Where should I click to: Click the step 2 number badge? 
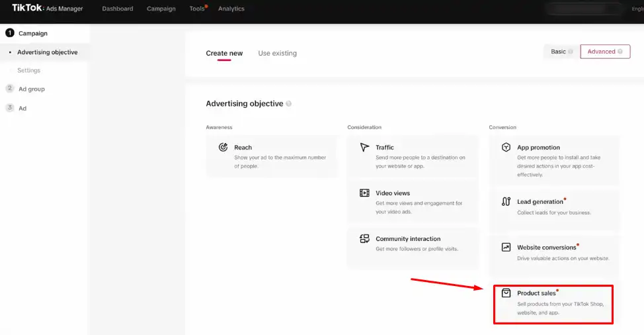point(10,88)
